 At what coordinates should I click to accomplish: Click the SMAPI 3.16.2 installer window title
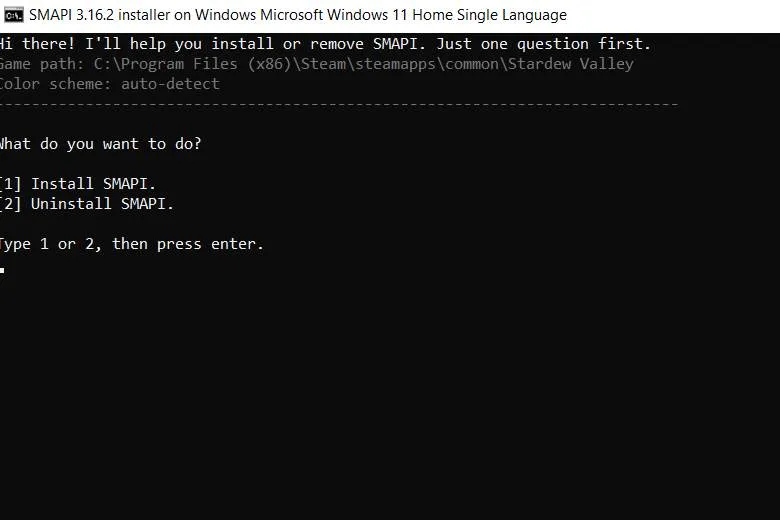[297, 15]
